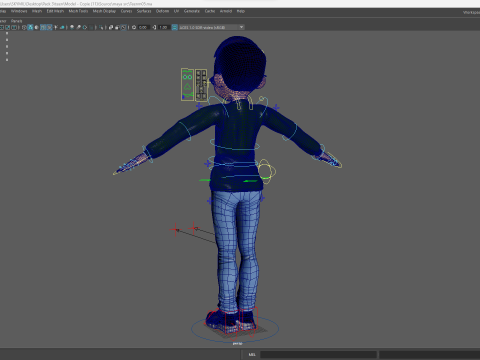Select the red foot box control
Screen dimensions: 480x360
tap(232, 321)
